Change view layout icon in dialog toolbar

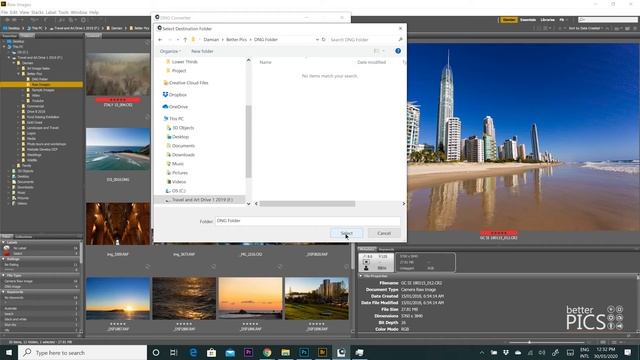(x=376, y=51)
